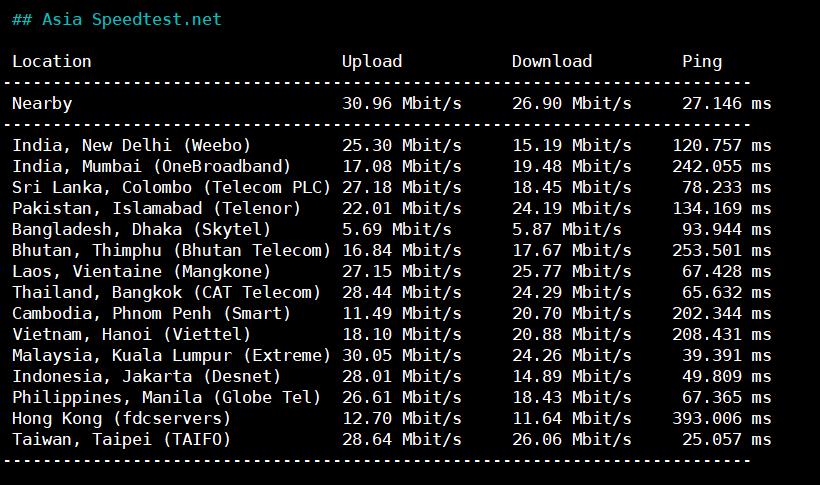Click the Bhutan, Thimphu ping value 253.501 ms
Image resolution: width=820 pixels, height=485 pixels.
click(722, 250)
